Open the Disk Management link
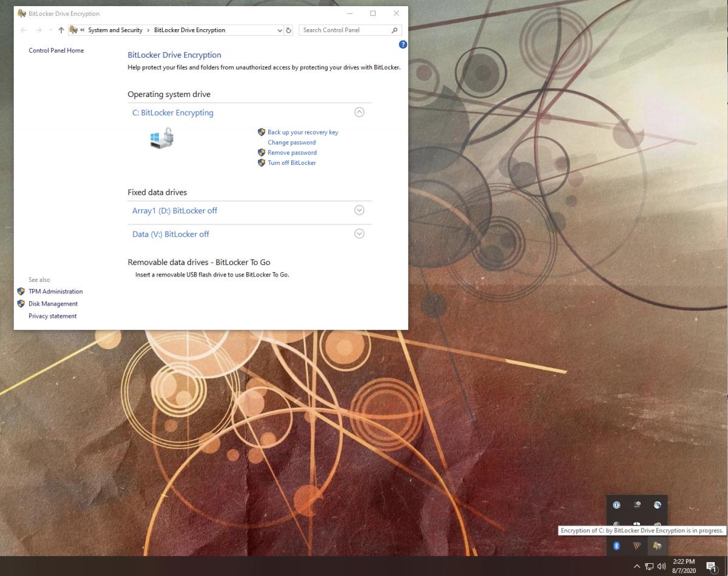 [x=53, y=304]
